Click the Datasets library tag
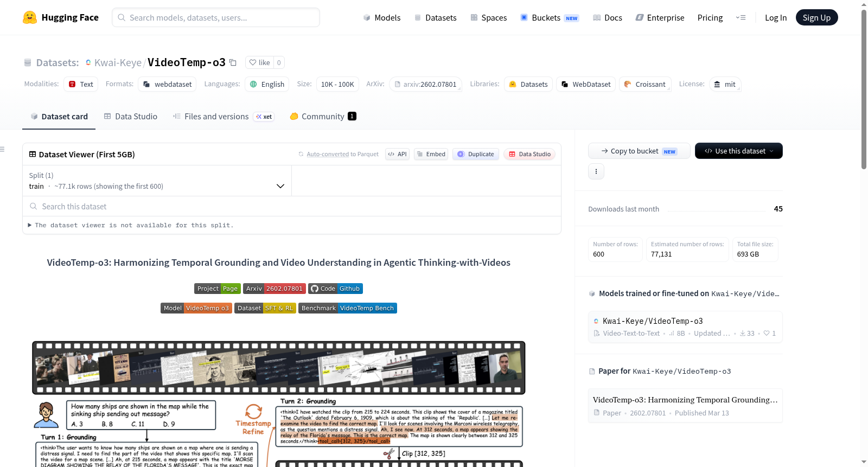 pyautogui.click(x=528, y=84)
